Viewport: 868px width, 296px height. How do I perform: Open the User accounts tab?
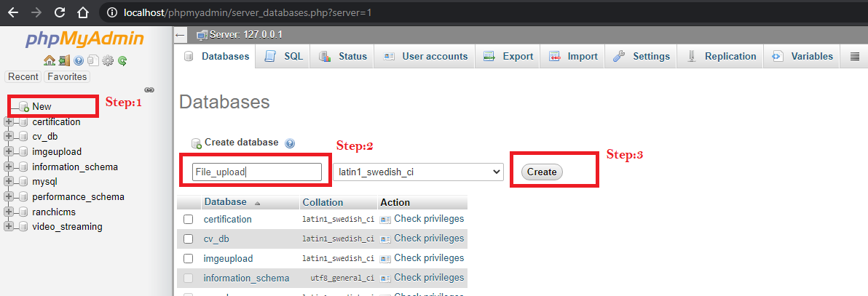point(425,56)
